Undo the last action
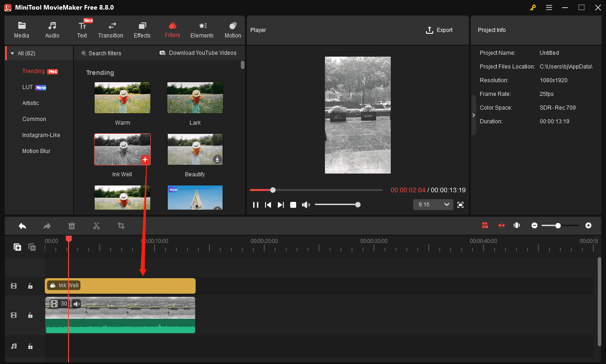This screenshot has width=606, height=364. (x=22, y=226)
